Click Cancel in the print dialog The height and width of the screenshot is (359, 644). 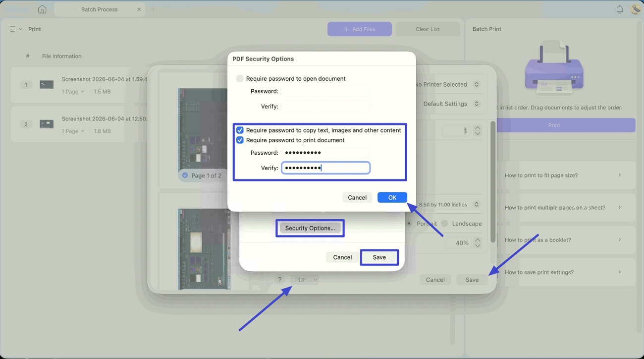[435, 280]
